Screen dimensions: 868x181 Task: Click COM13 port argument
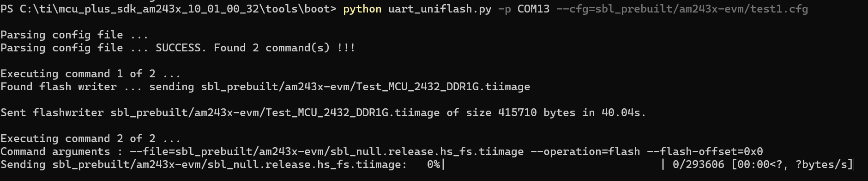pos(534,9)
